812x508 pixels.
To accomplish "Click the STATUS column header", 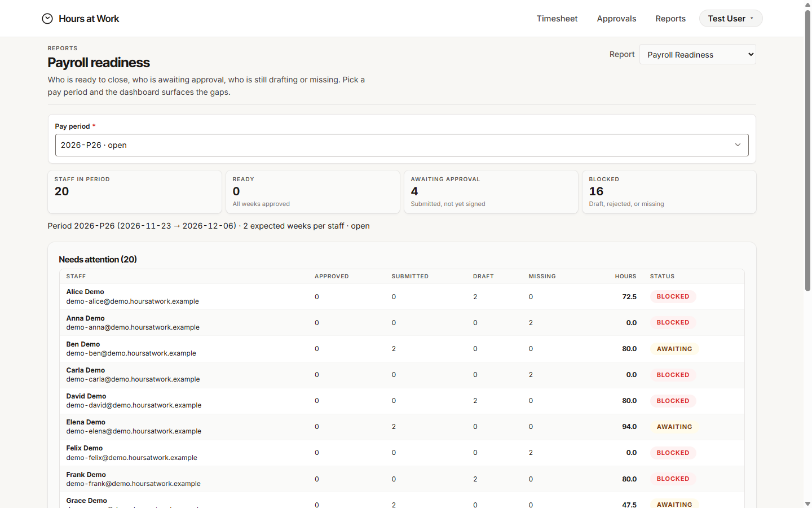I will point(662,277).
